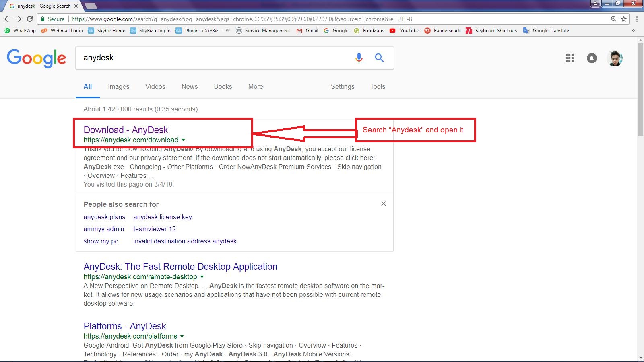Open the Keyboard Shortcuts bookmark
Screen dimensions: 644x362
coord(491,31)
